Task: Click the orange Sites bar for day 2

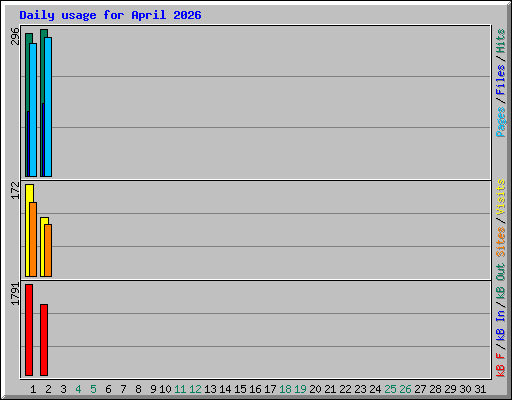Action: pyautogui.click(x=48, y=251)
